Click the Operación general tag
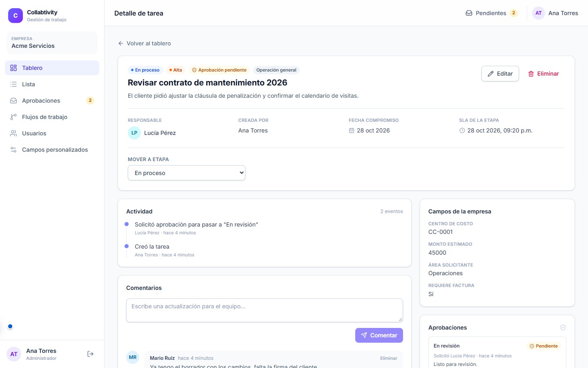The image size is (588, 368). 276,70
